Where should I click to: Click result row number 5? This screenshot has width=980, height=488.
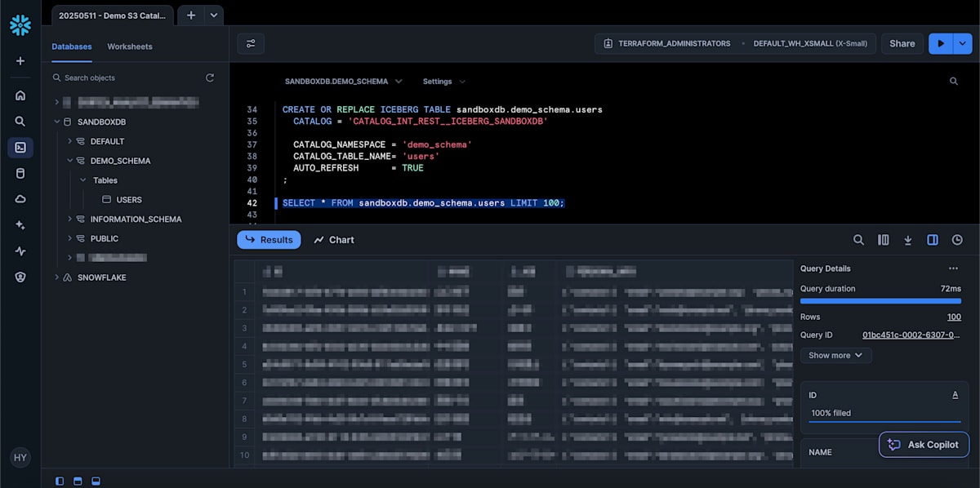244,364
